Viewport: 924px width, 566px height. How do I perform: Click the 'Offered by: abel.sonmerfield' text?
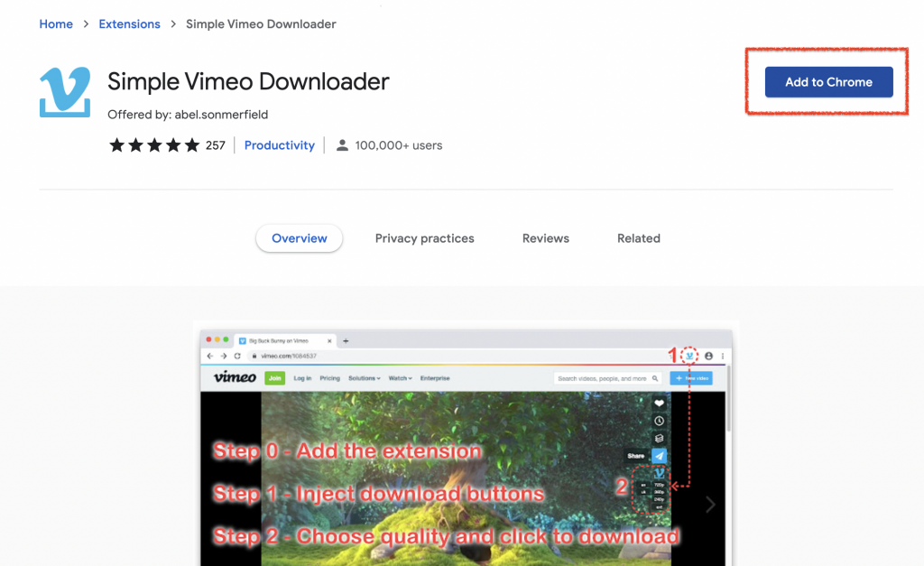(x=188, y=115)
